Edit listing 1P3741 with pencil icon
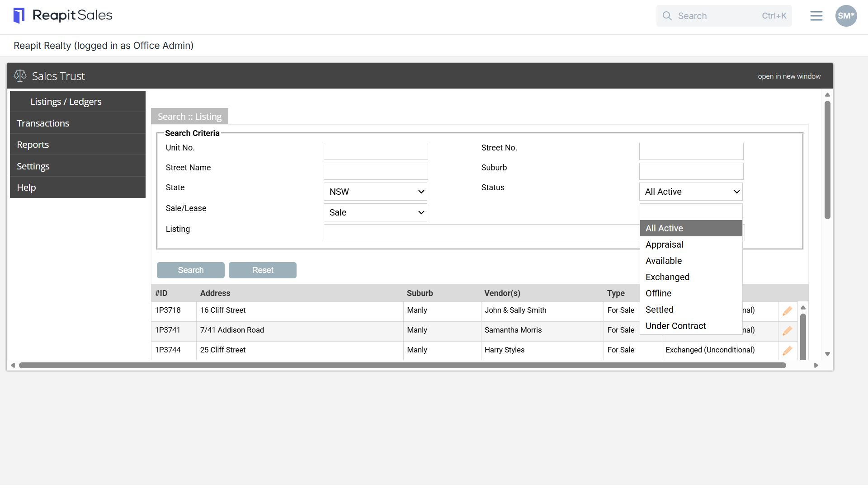Screen dimensions: 868x488 tap(787, 331)
